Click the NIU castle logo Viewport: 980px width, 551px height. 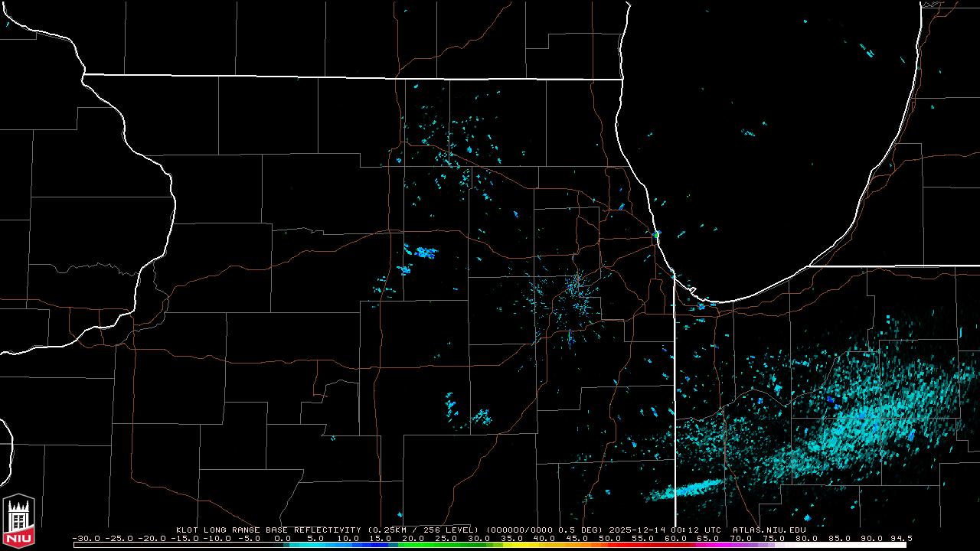(x=18, y=521)
